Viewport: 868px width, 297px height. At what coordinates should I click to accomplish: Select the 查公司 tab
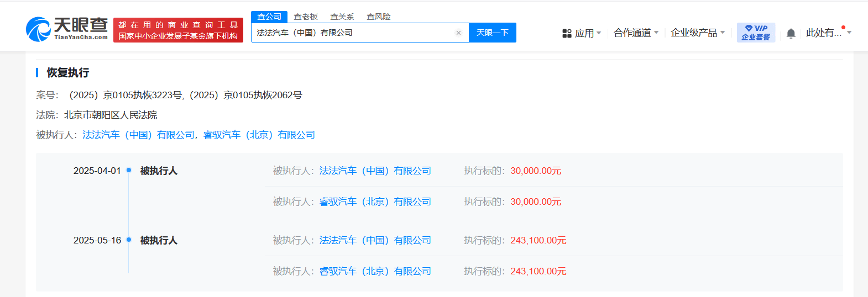coord(269,17)
